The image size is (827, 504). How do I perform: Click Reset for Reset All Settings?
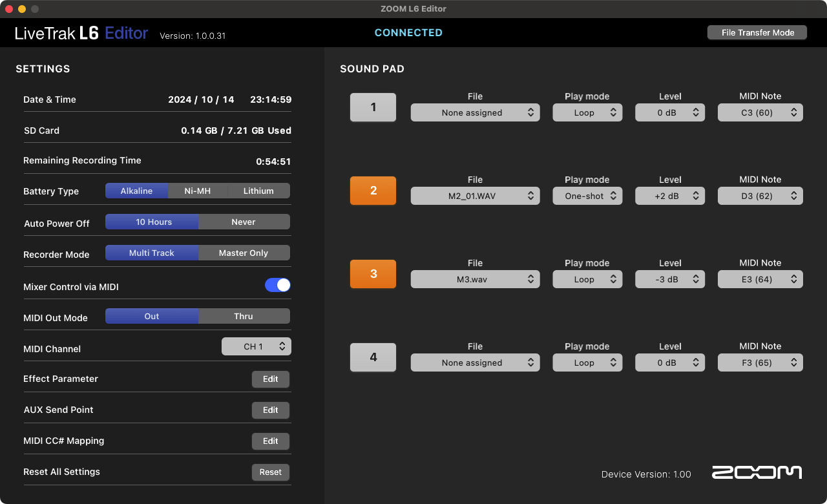pyautogui.click(x=271, y=472)
